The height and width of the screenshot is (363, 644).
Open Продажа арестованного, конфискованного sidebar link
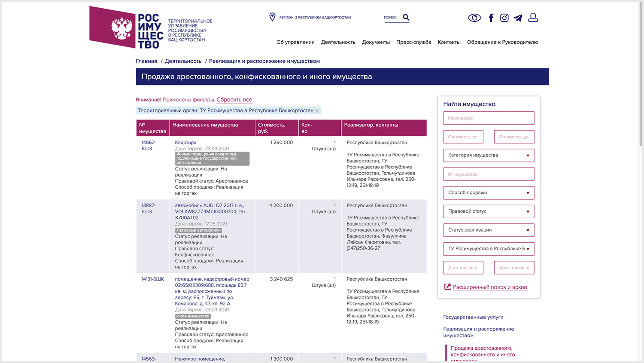[x=483, y=354]
